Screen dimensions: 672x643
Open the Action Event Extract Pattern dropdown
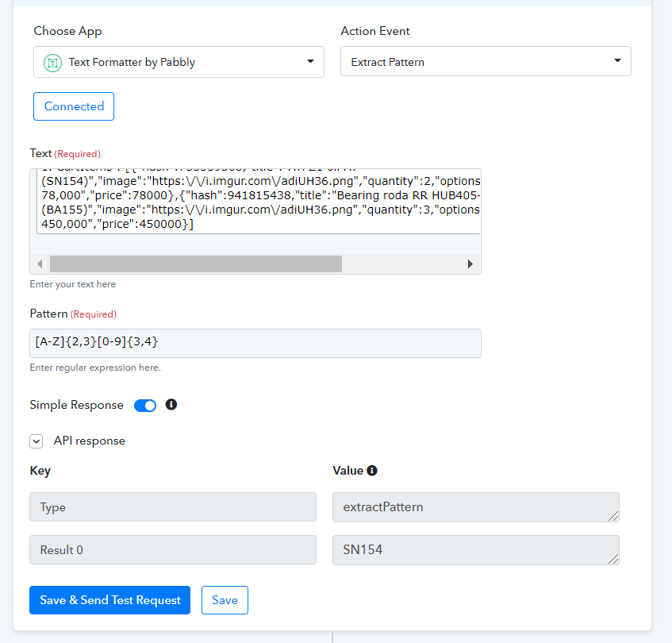tap(486, 61)
